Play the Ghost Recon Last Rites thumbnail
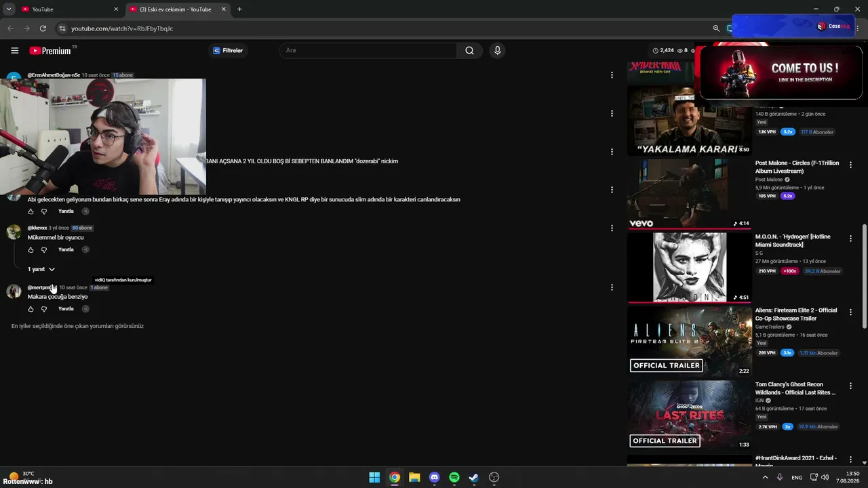Image resolution: width=868 pixels, height=488 pixels. [690, 415]
